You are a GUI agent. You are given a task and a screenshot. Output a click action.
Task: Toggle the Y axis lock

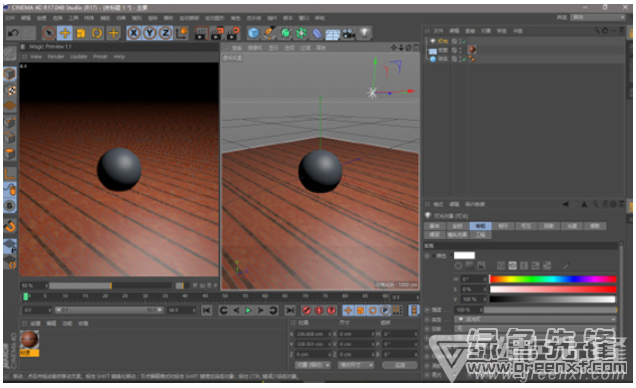[x=150, y=33]
